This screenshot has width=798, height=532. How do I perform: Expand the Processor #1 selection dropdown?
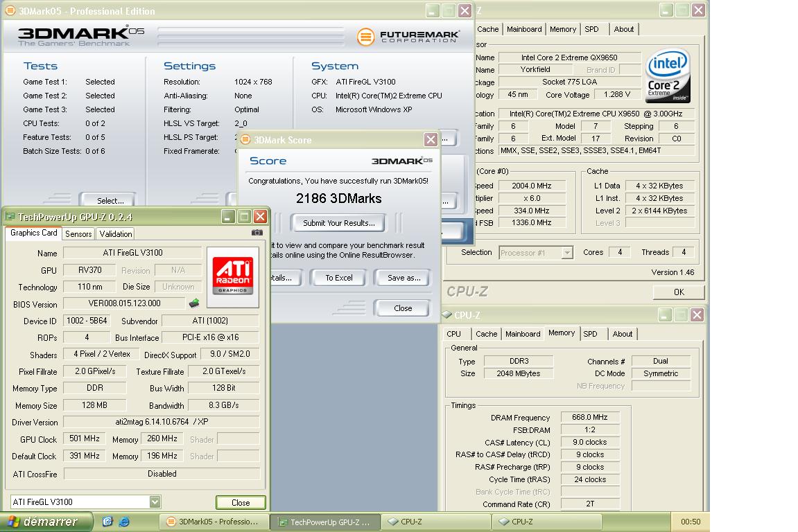[x=567, y=252]
